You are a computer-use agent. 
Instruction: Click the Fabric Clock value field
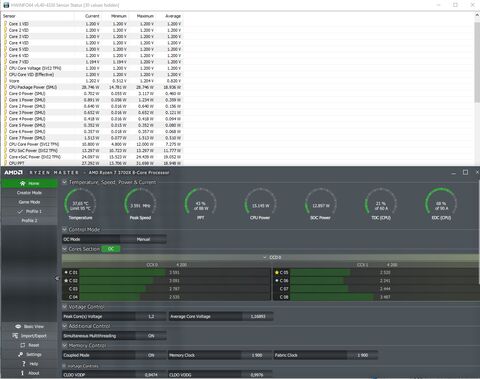pos(362,355)
